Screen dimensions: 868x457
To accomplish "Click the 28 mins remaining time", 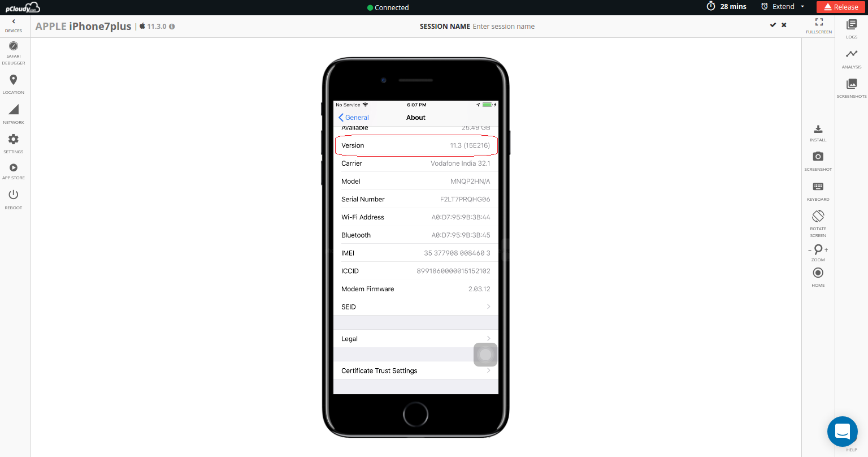I will point(733,7).
